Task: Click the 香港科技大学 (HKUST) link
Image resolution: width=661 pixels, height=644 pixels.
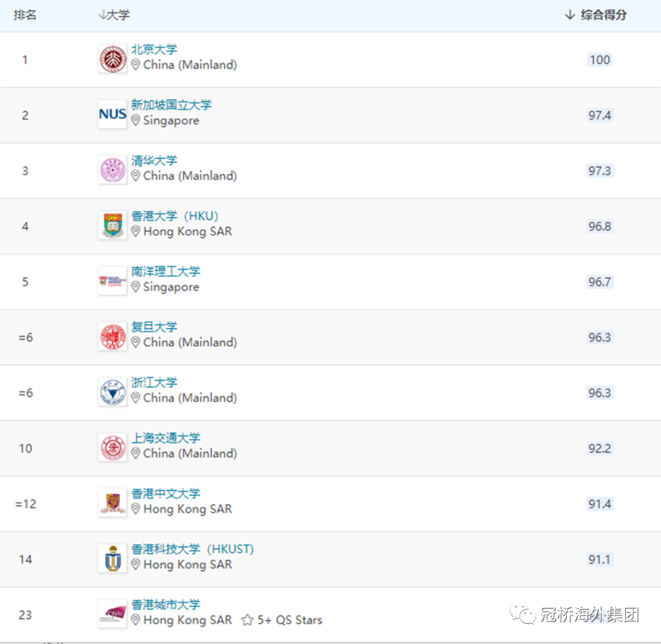Action: click(192, 549)
